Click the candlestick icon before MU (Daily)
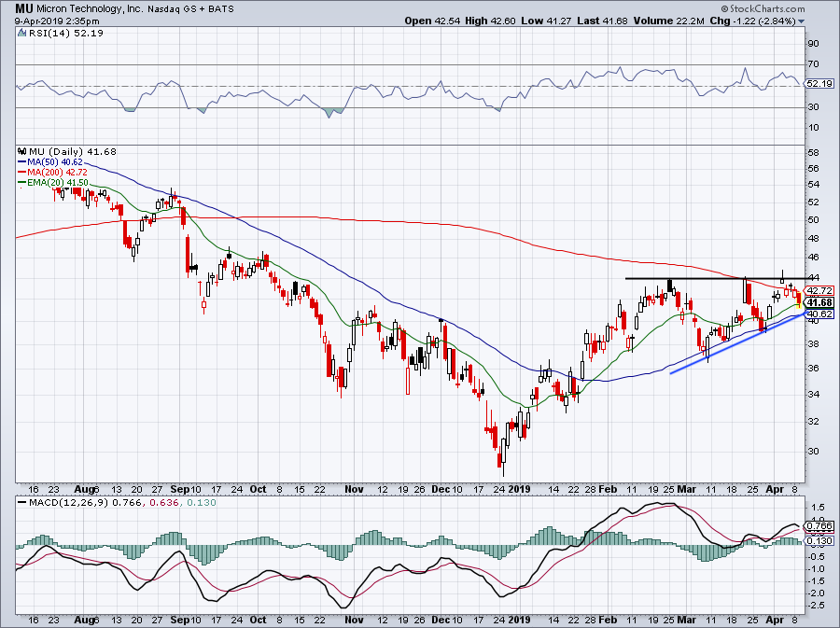 (22, 151)
